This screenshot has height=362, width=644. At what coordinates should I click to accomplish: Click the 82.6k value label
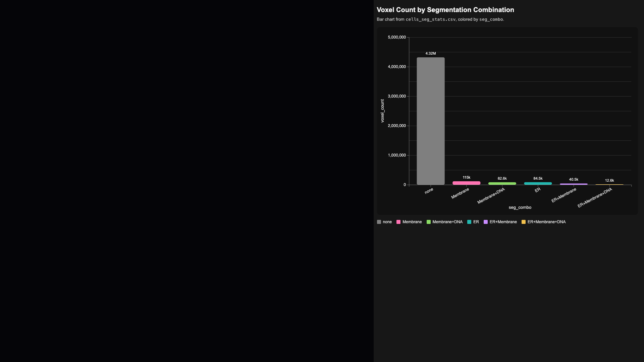[502, 178]
